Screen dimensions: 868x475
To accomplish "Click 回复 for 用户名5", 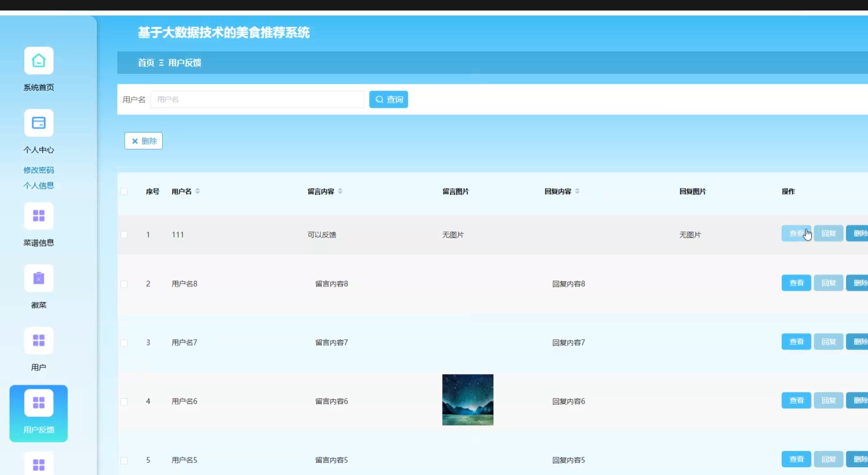I will coord(829,459).
